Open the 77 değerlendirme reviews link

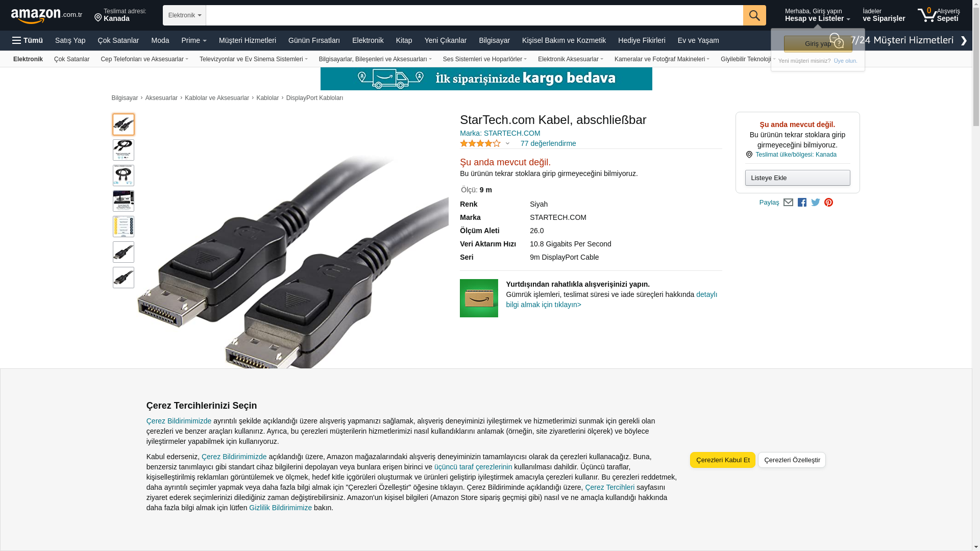click(x=548, y=143)
